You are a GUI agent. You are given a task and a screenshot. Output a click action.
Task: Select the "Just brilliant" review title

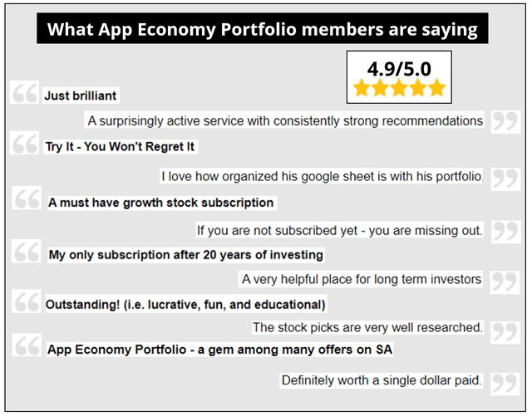point(81,95)
